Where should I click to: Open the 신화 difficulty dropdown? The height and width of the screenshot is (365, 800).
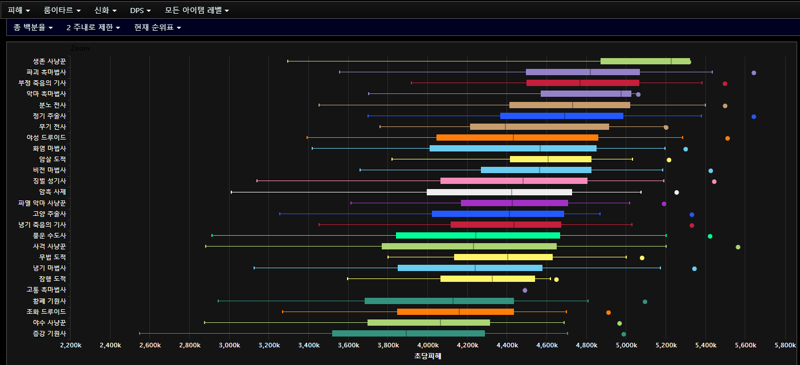(x=106, y=10)
